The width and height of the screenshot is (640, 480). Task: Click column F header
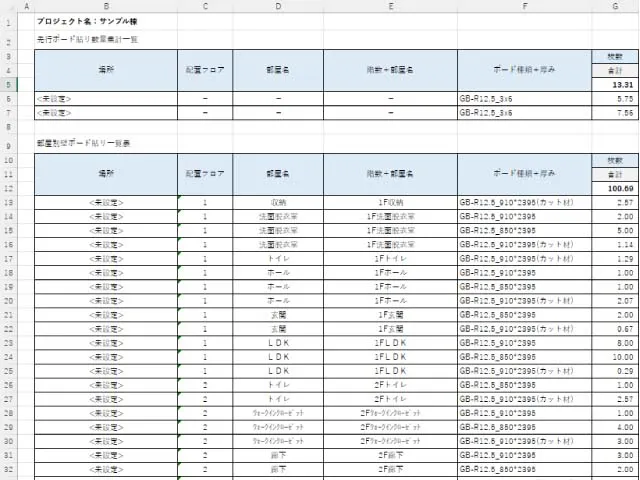[x=523, y=6]
